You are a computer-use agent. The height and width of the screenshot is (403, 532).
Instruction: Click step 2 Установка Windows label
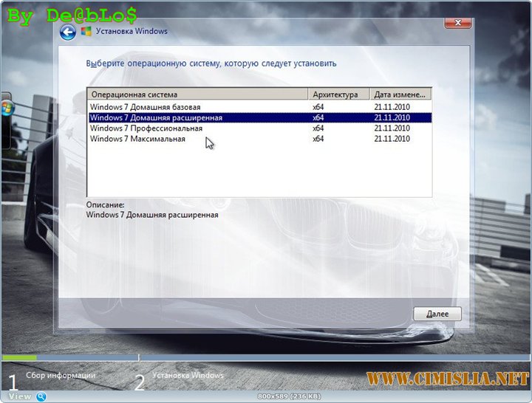188,376
